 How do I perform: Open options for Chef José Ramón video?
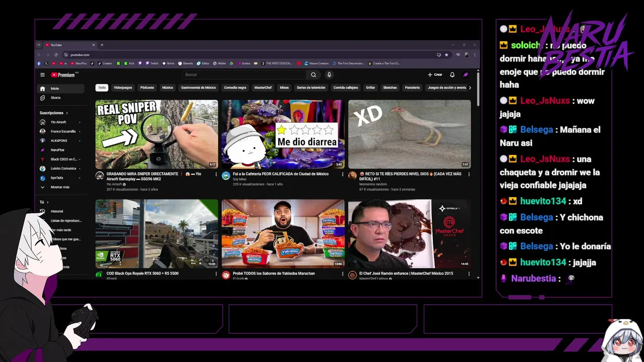[469, 274]
